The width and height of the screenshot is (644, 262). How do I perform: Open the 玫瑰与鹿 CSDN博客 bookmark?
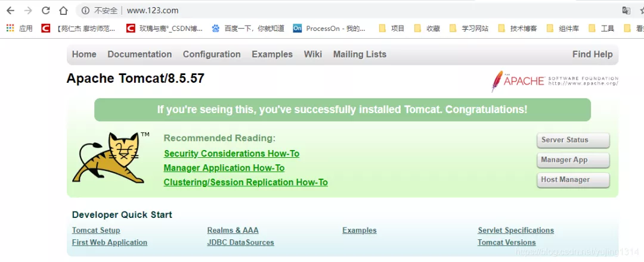tap(165, 29)
